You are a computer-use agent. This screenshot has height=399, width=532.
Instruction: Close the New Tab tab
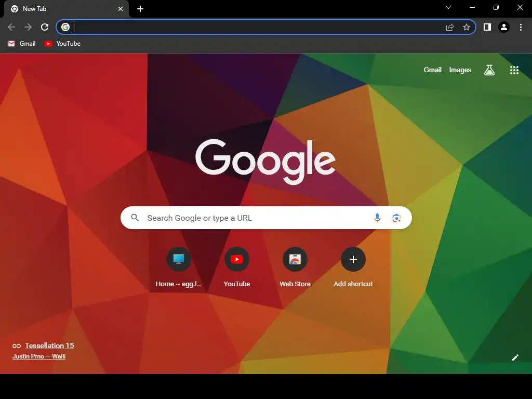[121, 9]
